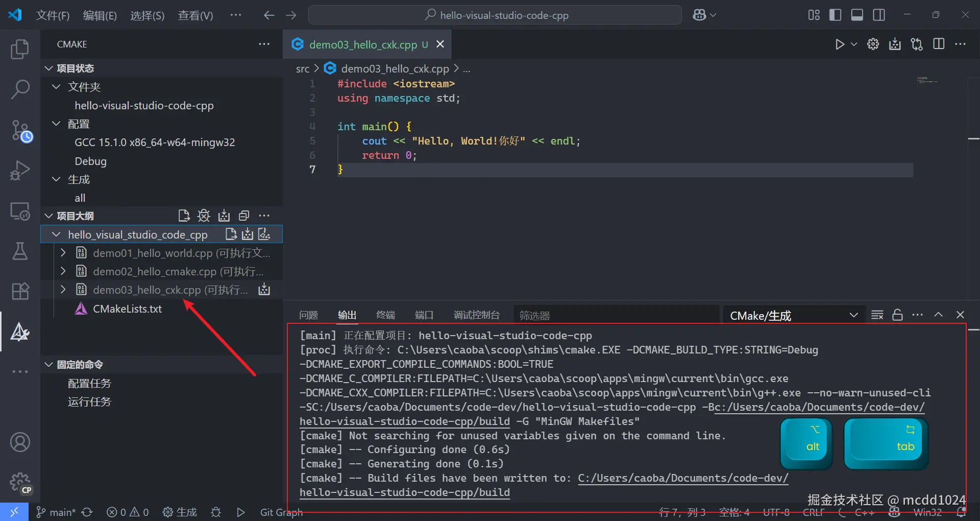Split the editor to the right
Viewport: 980px width, 521px height.
(x=939, y=44)
